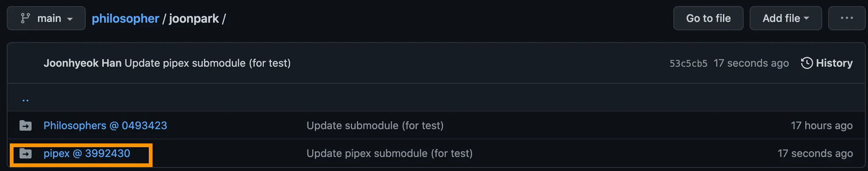Click the '17 hours ago' timestamp

coord(821,126)
